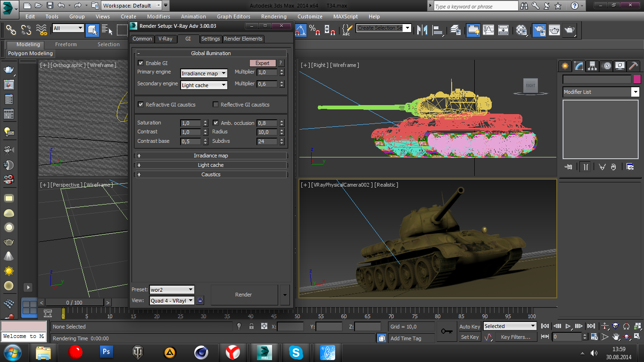The height and width of the screenshot is (362, 644).
Task: Click the Polygon Modeling button
Action: tap(30, 54)
